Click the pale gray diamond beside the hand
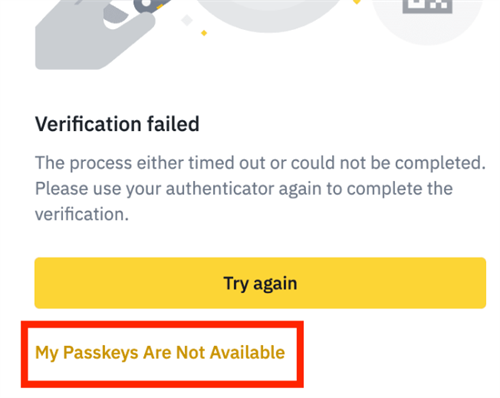Screen dimensions: 500x398 (187, 21)
